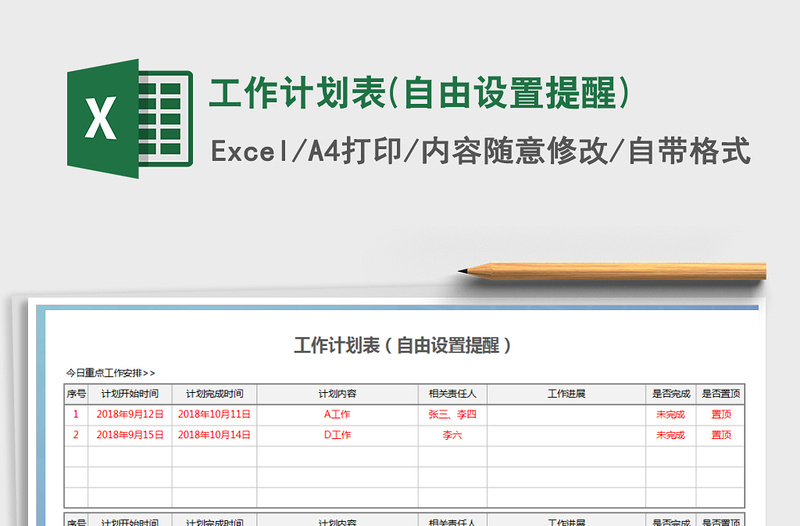Click the 相关责任人 header in first table
Viewport: 800px width, 526px height.
coord(452,394)
